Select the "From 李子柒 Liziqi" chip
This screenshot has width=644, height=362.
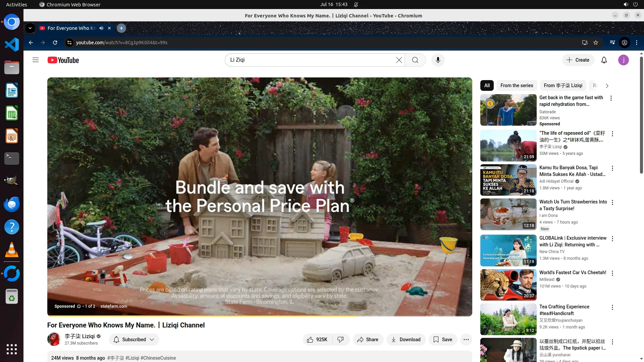coord(563,85)
